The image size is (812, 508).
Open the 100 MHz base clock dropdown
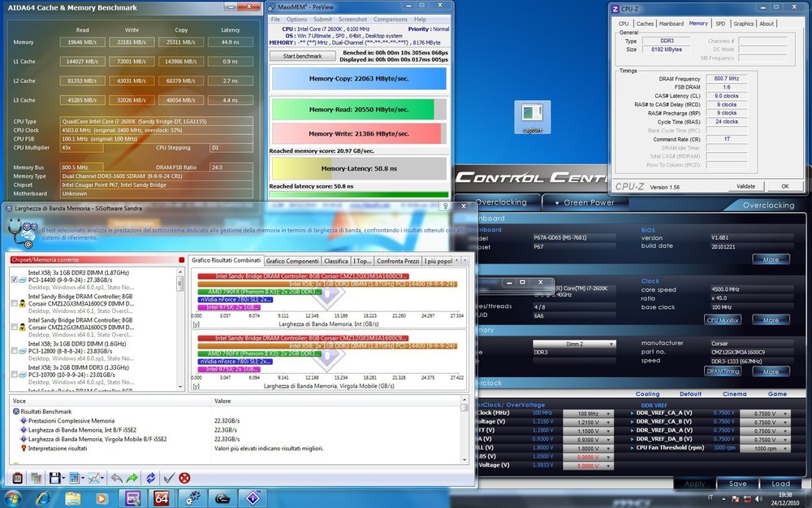(588, 414)
